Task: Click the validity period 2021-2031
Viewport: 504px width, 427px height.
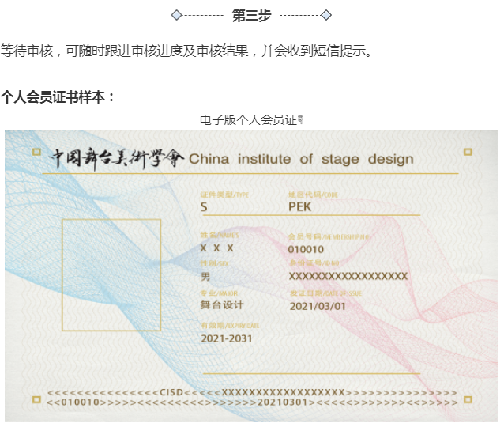Action: [227, 338]
